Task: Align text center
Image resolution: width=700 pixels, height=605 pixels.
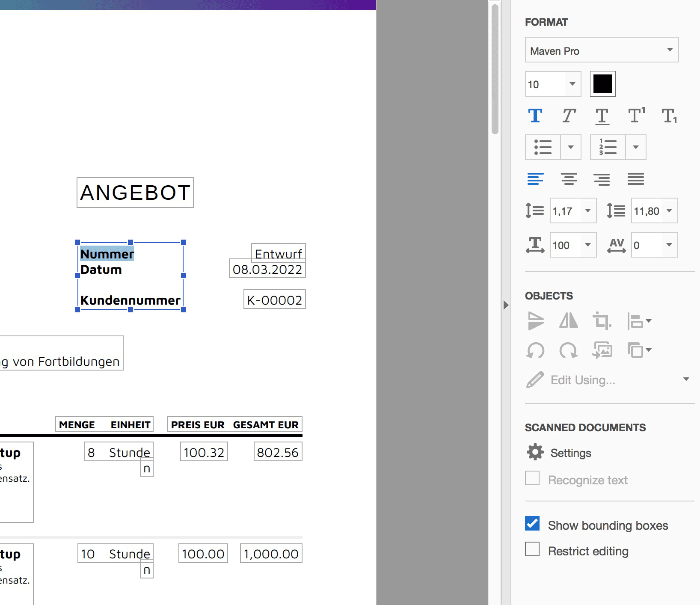Action: pos(569,178)
